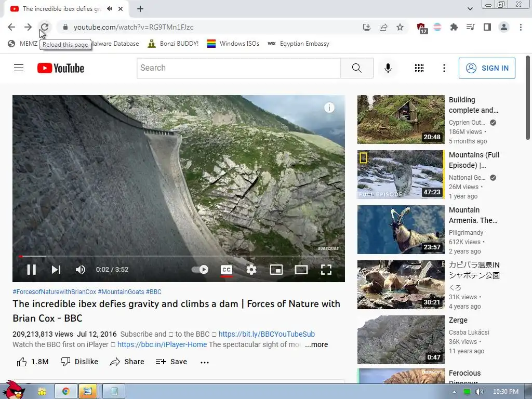Click the search magnifier button

tap(357, 68)
